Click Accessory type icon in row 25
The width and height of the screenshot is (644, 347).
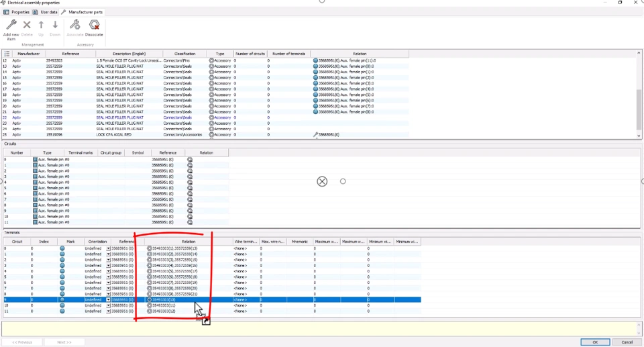(211, 134)
